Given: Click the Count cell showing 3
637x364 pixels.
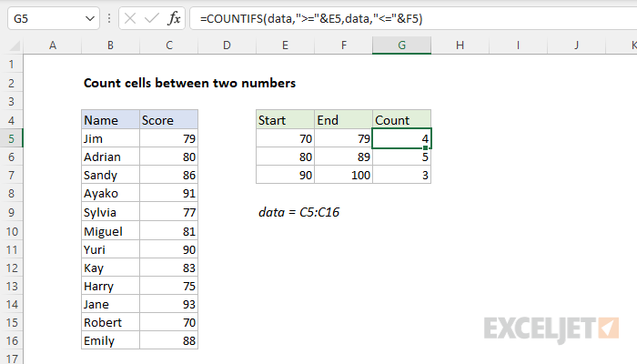Looking at the screenshot, I should 402,175.
